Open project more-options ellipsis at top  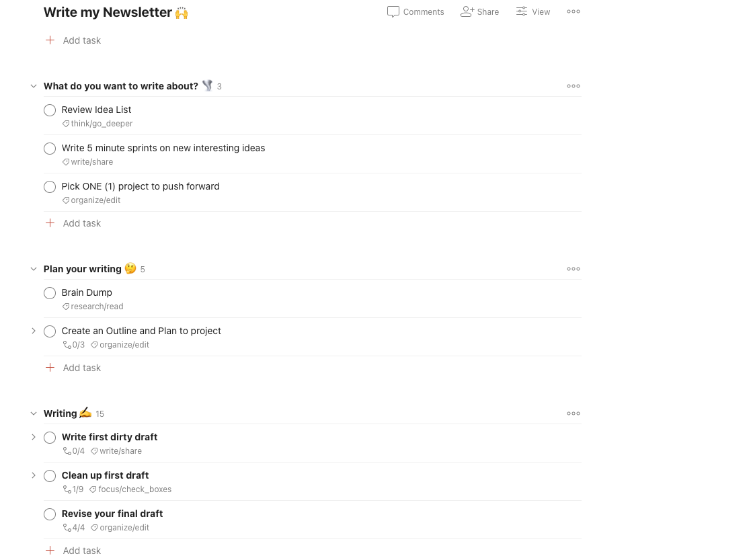tap(574, 11)
